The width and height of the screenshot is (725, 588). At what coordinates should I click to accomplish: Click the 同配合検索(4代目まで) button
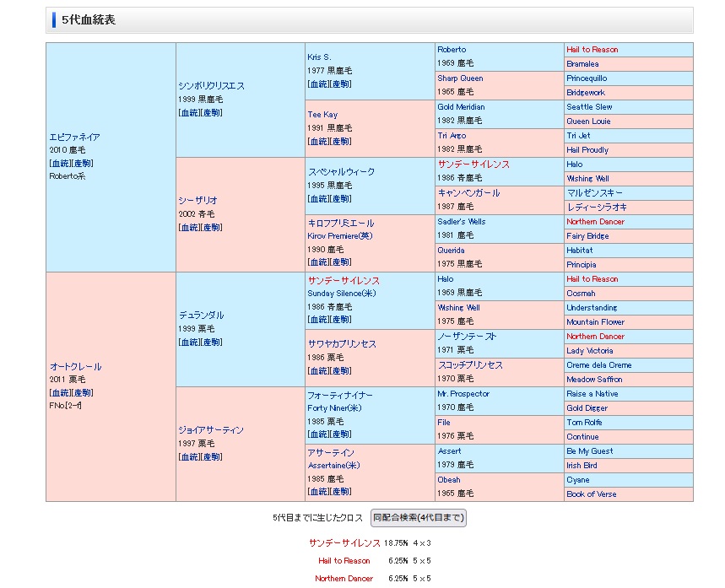419,518
